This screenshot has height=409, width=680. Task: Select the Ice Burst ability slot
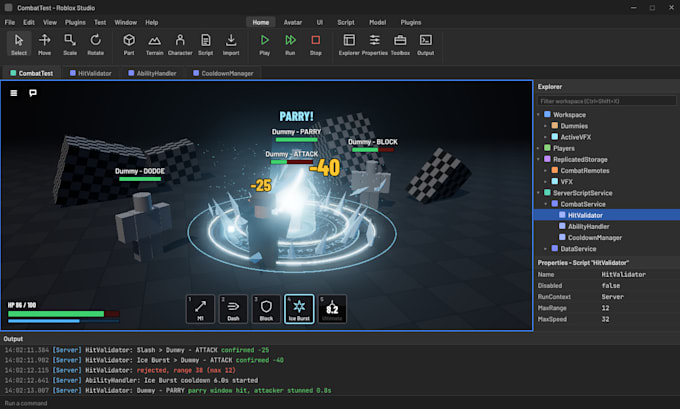[x=299, y=309]
